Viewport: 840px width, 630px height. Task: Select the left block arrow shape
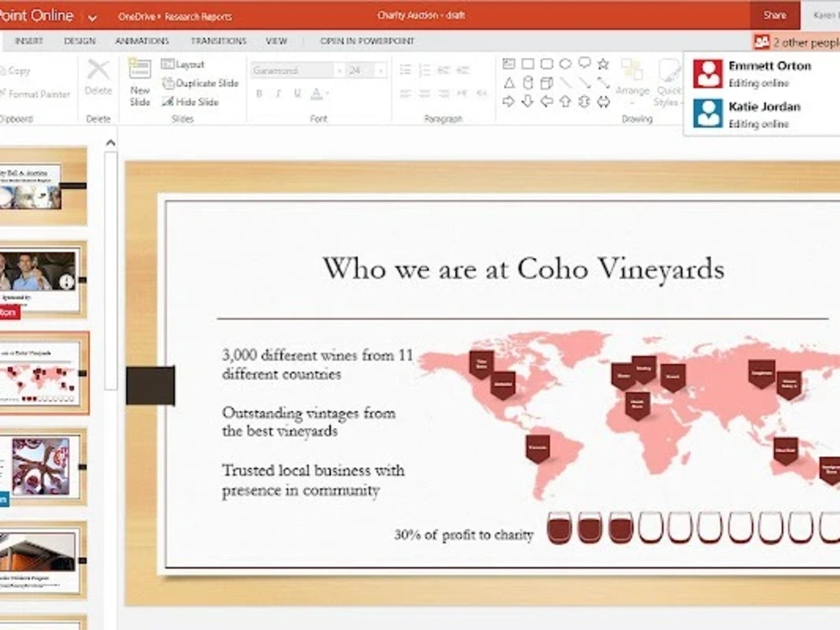pos(547,102)
